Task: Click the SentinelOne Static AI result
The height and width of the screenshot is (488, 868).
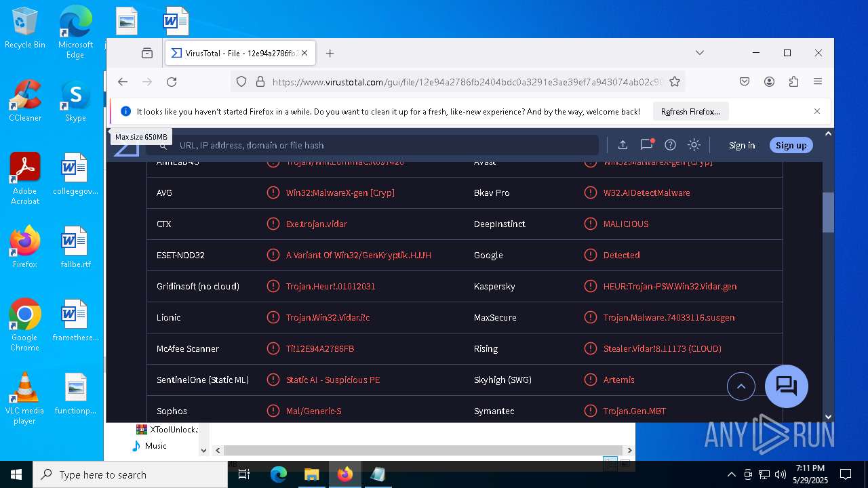Action: 333,380
